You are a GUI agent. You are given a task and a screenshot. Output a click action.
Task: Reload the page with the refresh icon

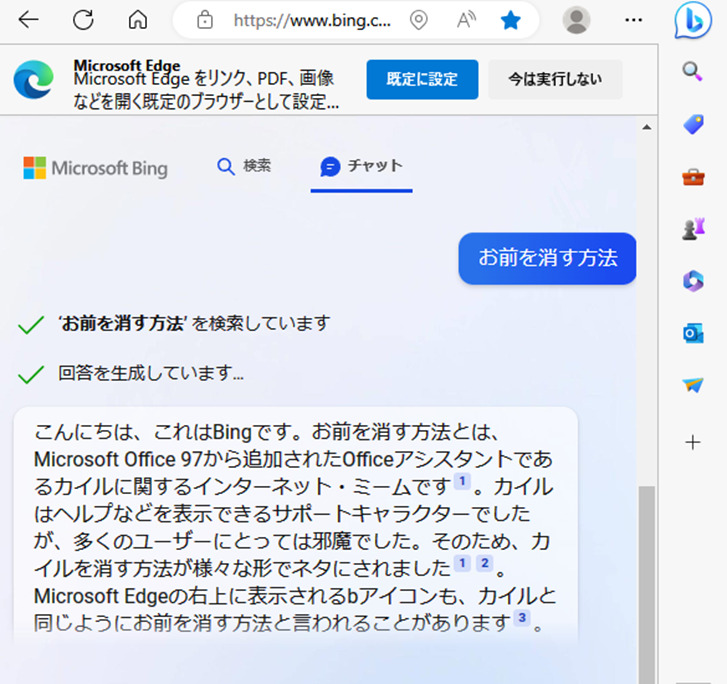click(x=83, y=20)
